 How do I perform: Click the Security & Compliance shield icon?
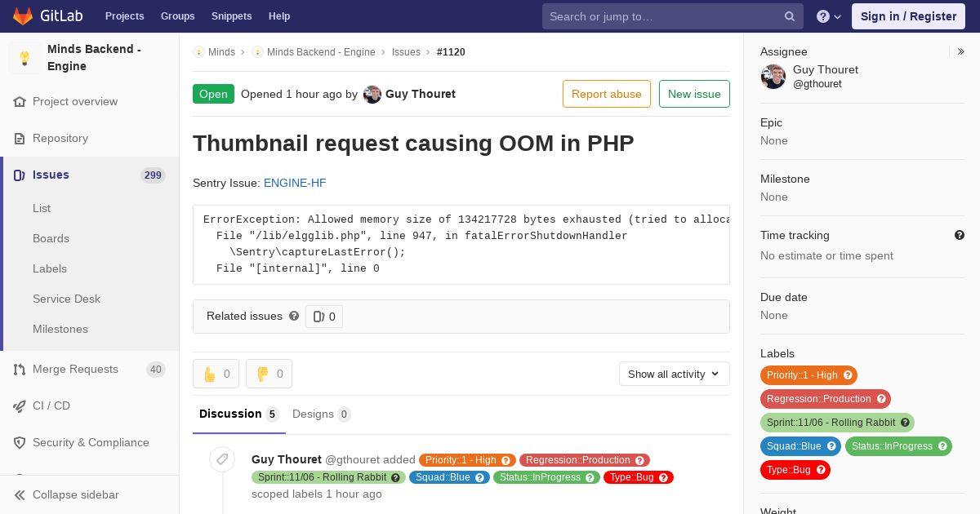point(20,443)
